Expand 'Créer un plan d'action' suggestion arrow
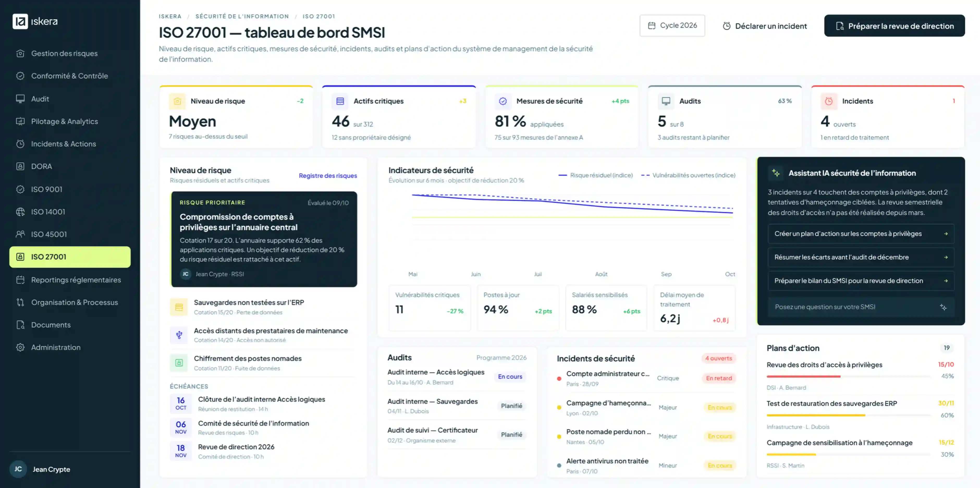This screenshot has height=488, width=980. point(946,234)
